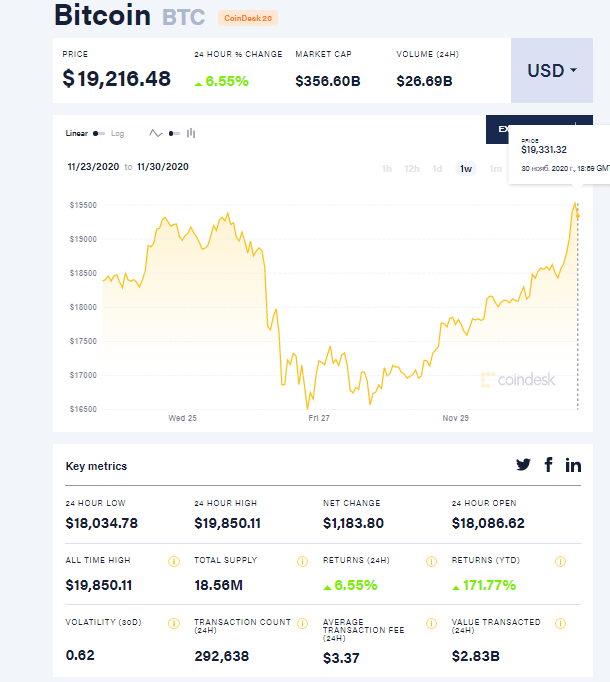Switch chart scale to Log
Image resolution: width=610 pixels, height=682 pixels.
118,133
